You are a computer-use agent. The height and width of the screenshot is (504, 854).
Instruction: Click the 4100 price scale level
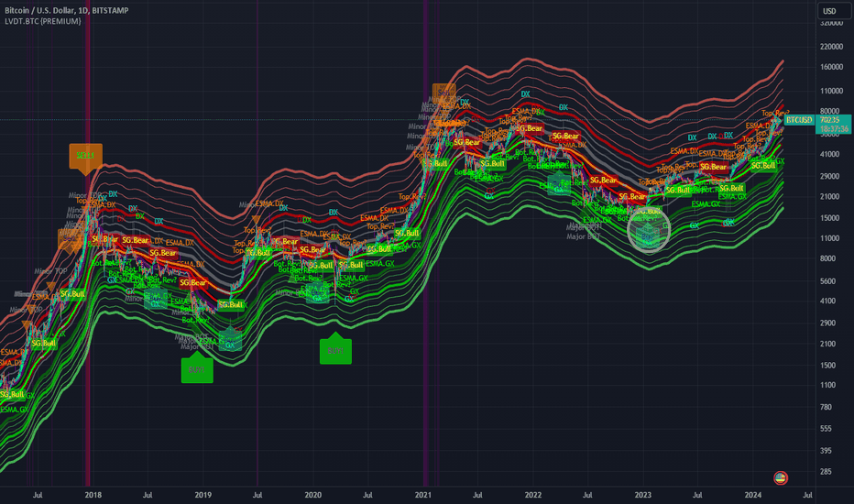click(x=827, y=301)
